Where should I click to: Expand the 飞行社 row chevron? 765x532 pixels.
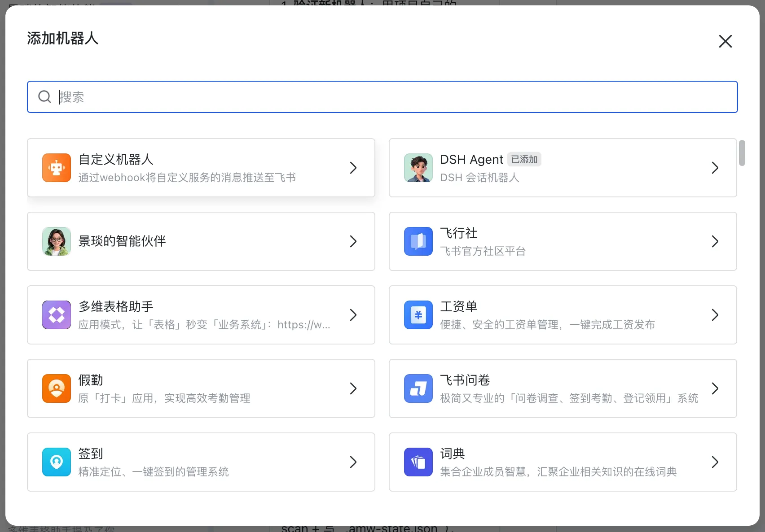(715, 241)
